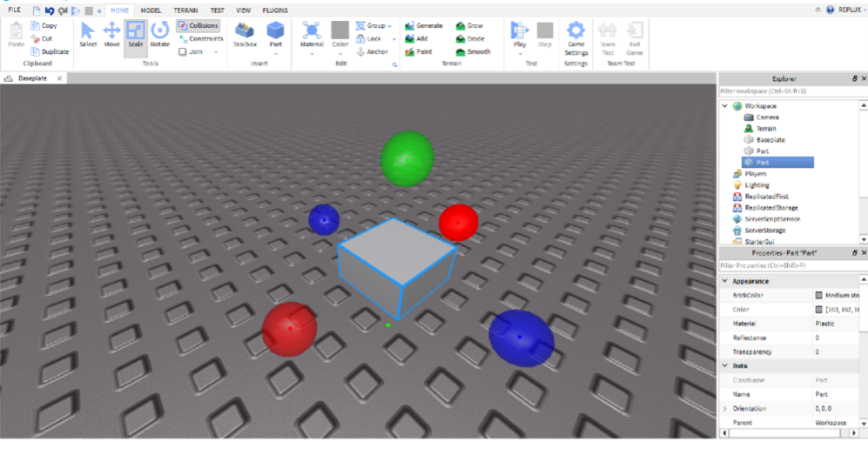
Task: Click the BrickColor swatch in Properties
Action: click(818, 296)
